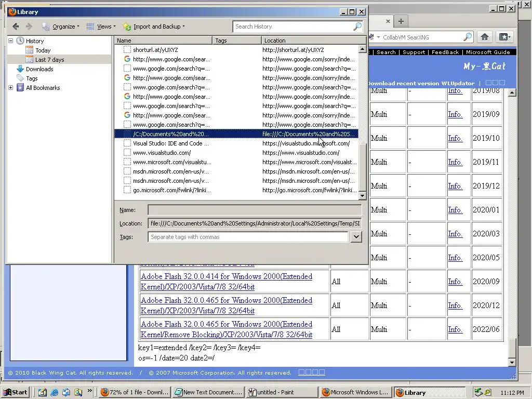
Task: Open Adobe Flash 32.0.0.414 download link
Action: [x=227, y=282]
